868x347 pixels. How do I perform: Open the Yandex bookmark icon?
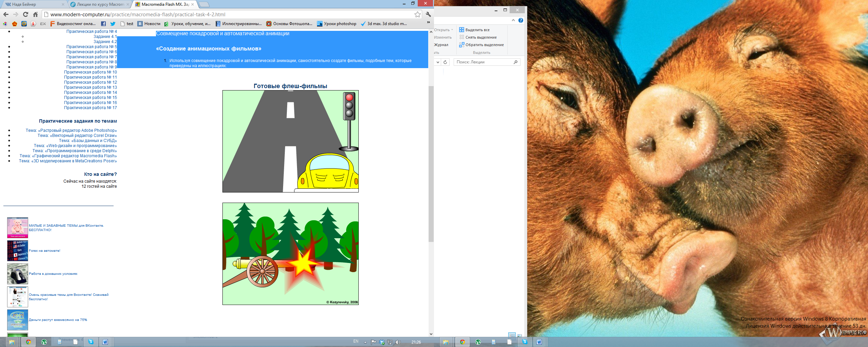(x=33, y=24)
